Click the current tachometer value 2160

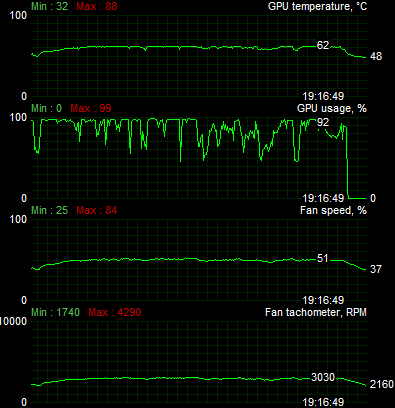point(382,384)
